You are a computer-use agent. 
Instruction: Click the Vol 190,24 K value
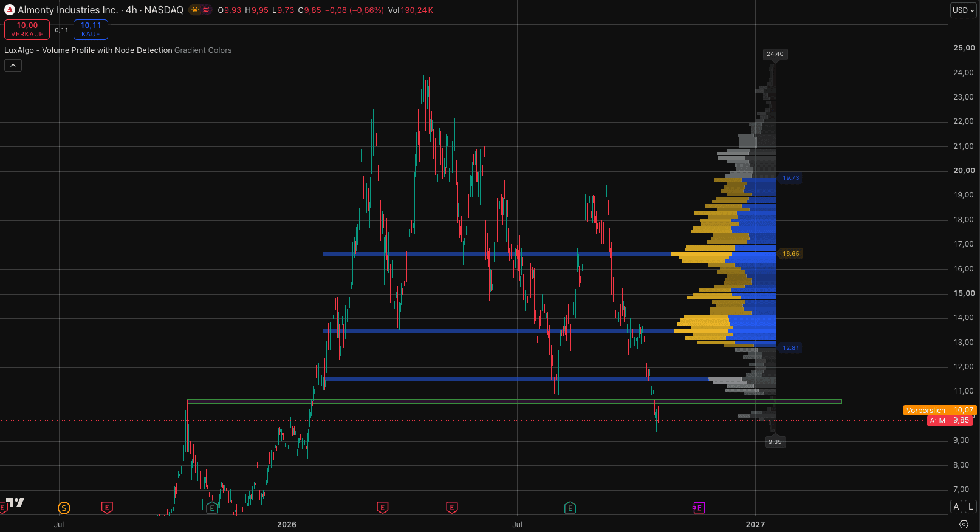(x=411, y=10)
